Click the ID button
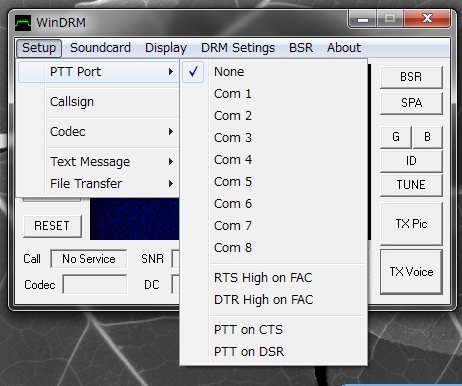This screenshot has width=462, height=386. pos(411,161)
